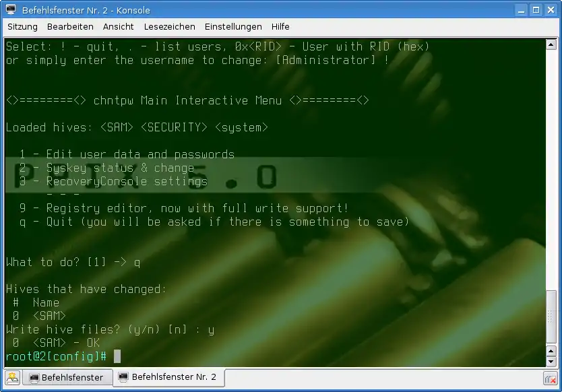Close the Konsole window

(551, 10)
